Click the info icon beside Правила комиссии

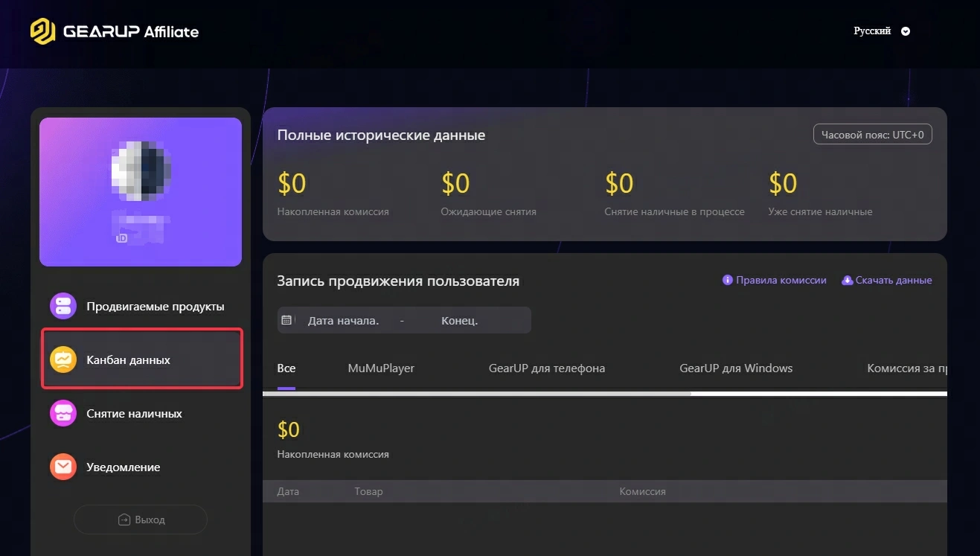(x=726, y=279)
